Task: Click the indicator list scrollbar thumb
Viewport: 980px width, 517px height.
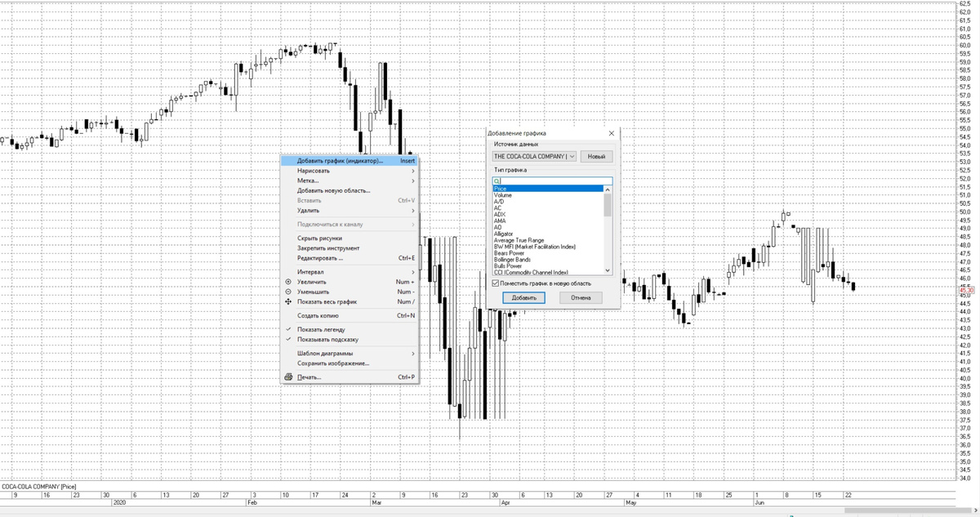Action: click(x=608, y=205)
